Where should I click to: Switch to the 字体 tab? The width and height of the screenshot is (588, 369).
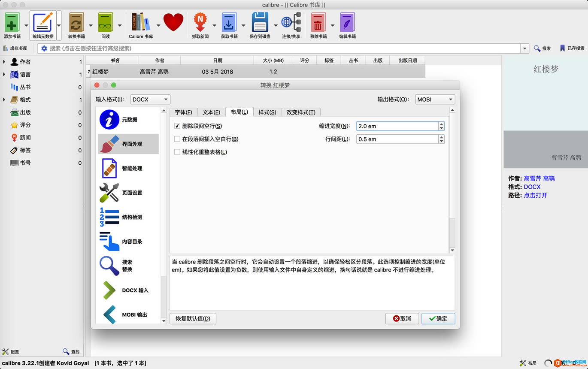[184, 112]
